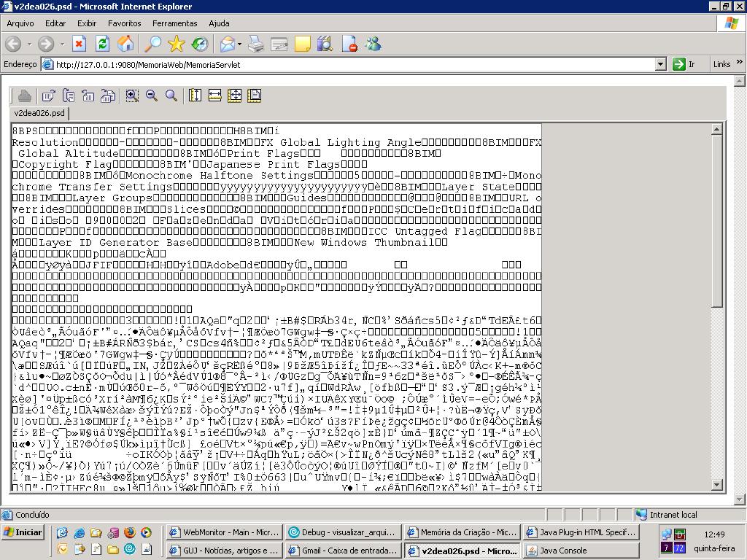
Task: Open yellow note Discuss icon
Action: (303, 44)
